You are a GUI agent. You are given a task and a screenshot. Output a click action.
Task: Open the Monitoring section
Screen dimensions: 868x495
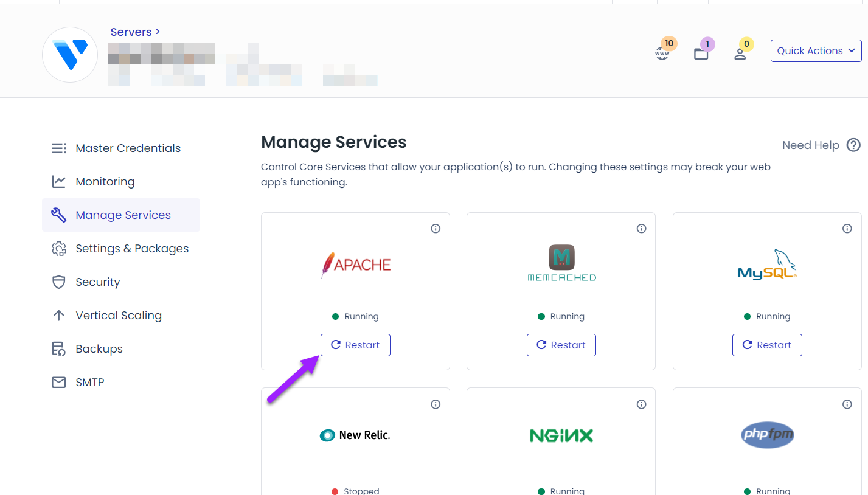point(121,182)
